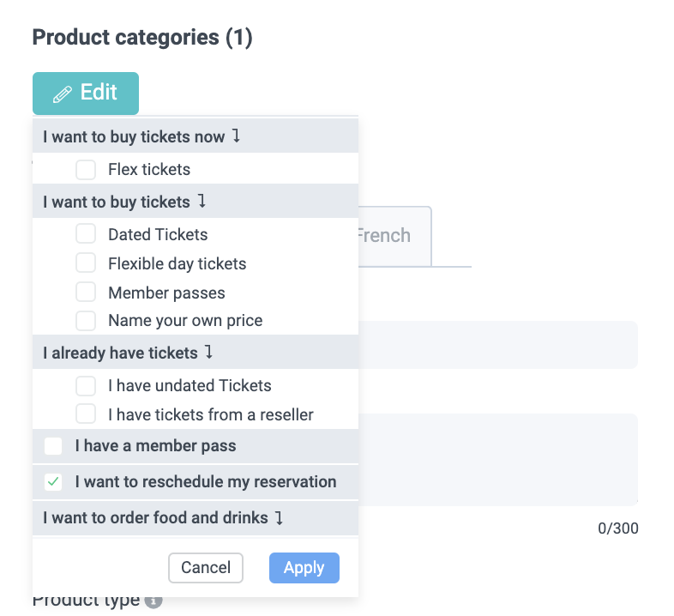Click the pencil icon on Edit button

(x=63, y=94)
